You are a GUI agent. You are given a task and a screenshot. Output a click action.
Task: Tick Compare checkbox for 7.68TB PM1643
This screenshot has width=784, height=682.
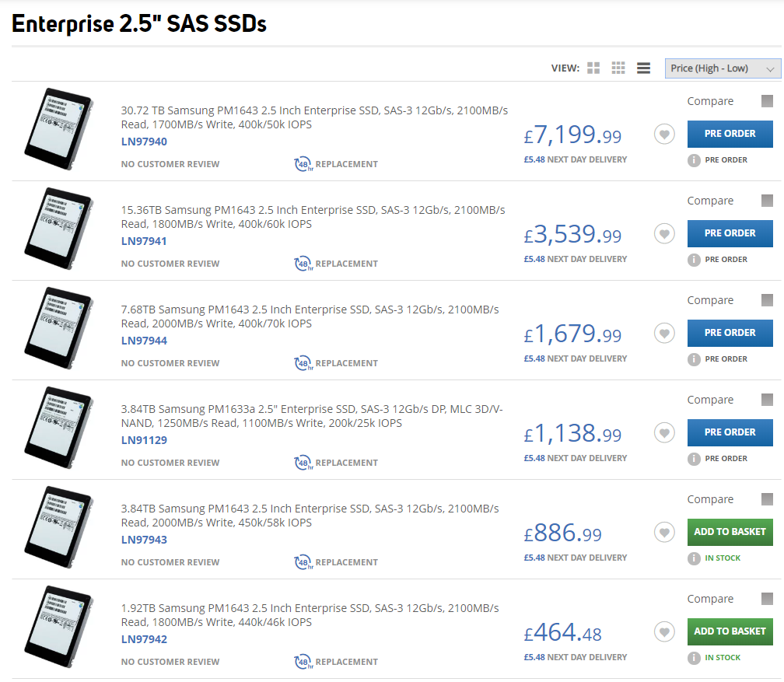pos(767,300)
